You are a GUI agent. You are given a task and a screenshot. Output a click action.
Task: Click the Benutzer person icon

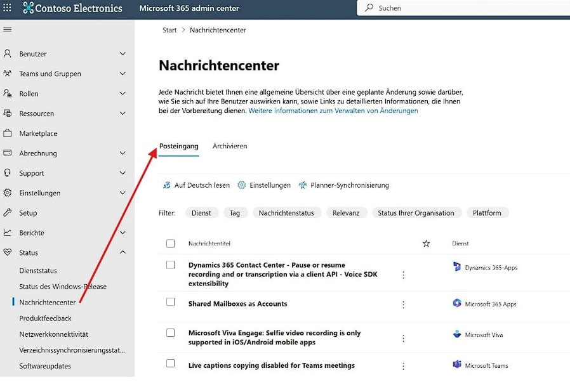(x=7, y=53)
